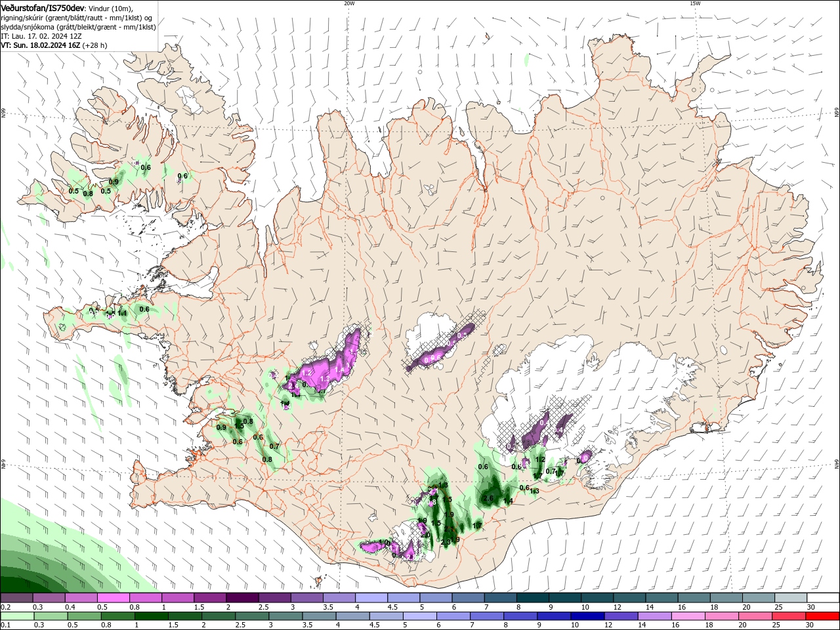Click the 'slydda/snjókoma' legend description line
This screenshot has height=630, width=840.
[78, 27]
